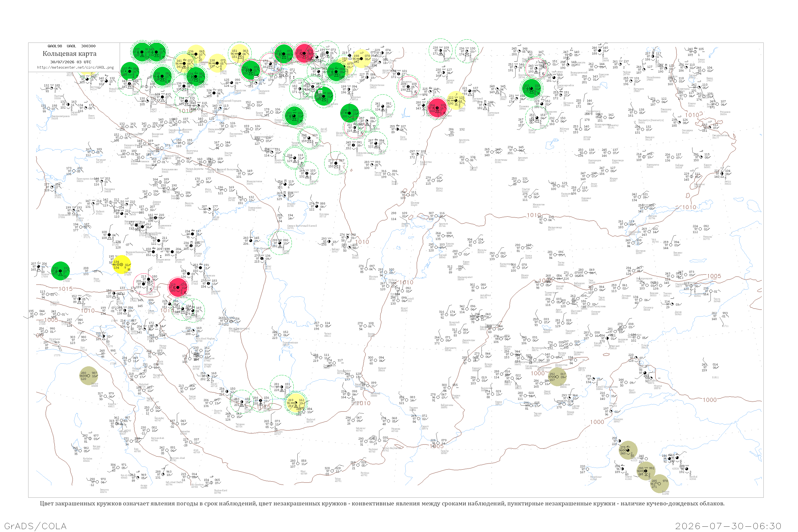Screen dimensions: 798x532
Task: Click the yellow station circle at Сакара 37409
Action: pyautogui.click(x=122, y=265)
